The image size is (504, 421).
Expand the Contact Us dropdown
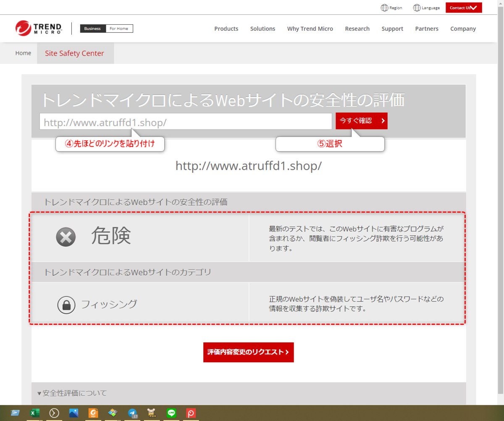tap(464, 8)
